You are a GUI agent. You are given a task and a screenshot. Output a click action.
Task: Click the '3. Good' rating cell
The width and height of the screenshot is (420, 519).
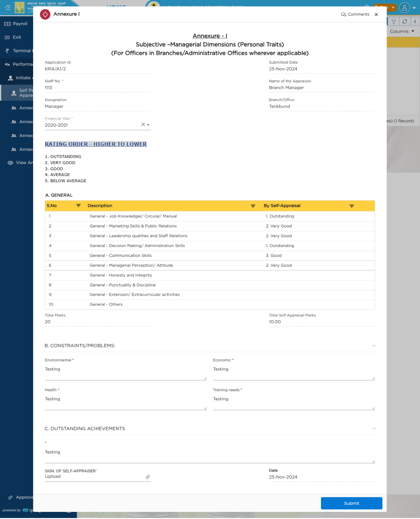coord(274,256)
